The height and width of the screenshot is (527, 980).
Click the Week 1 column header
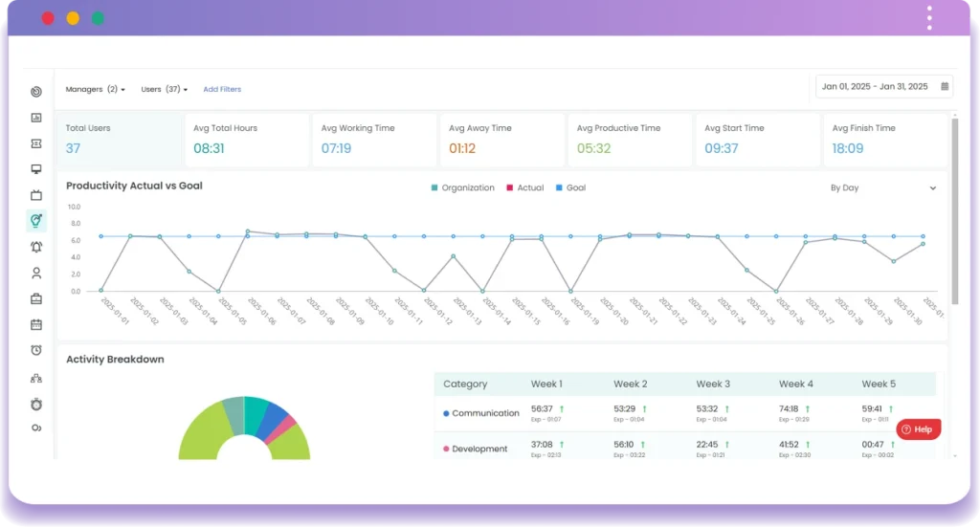pos(546,384)
